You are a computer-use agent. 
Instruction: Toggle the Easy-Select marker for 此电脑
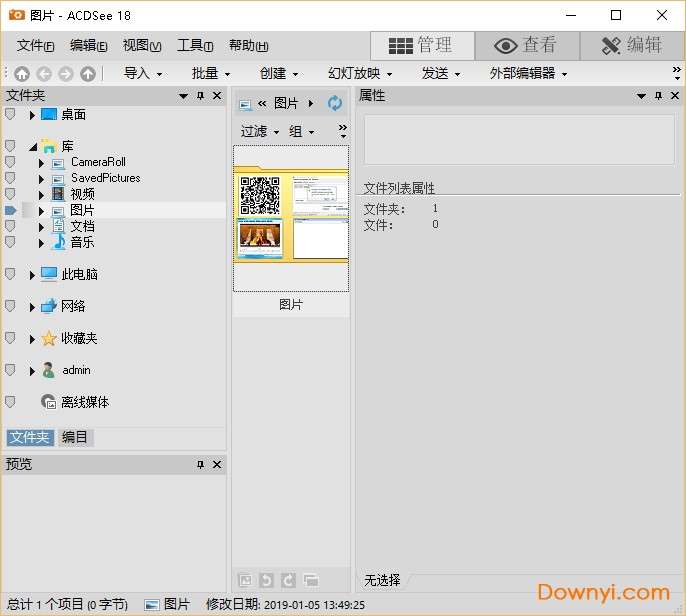pos(11,274)
